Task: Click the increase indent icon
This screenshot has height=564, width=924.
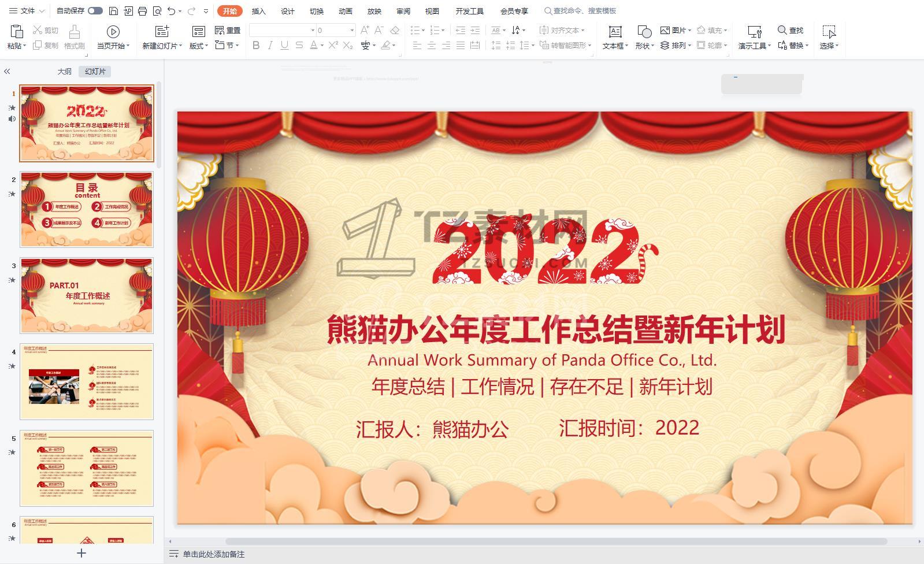Action: point(475,30)
